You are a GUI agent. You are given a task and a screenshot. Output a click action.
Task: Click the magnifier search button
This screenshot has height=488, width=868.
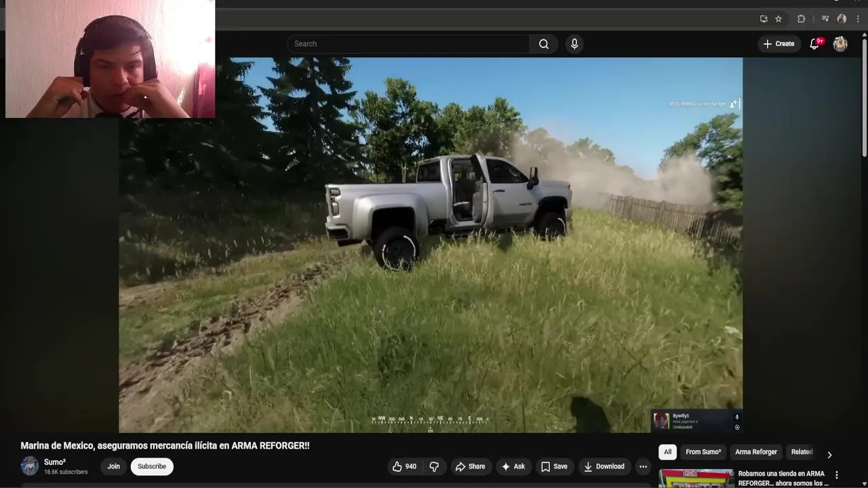point(543,44)
